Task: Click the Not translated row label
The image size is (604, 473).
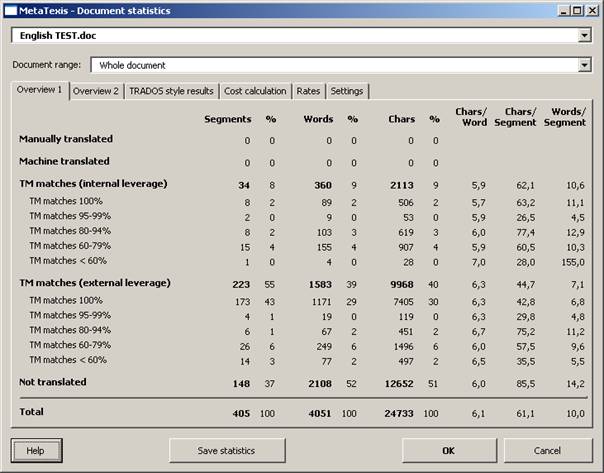Action: point(53,382)
